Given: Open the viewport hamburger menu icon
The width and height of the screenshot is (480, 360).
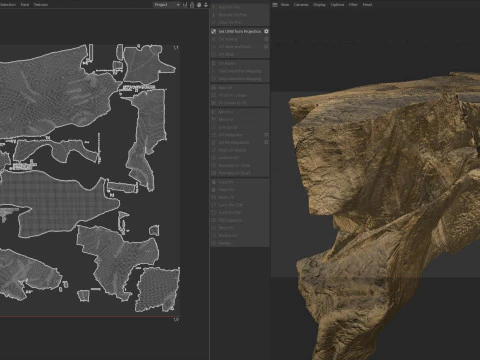Looking at the screenshot, I should tap(275, 5).
